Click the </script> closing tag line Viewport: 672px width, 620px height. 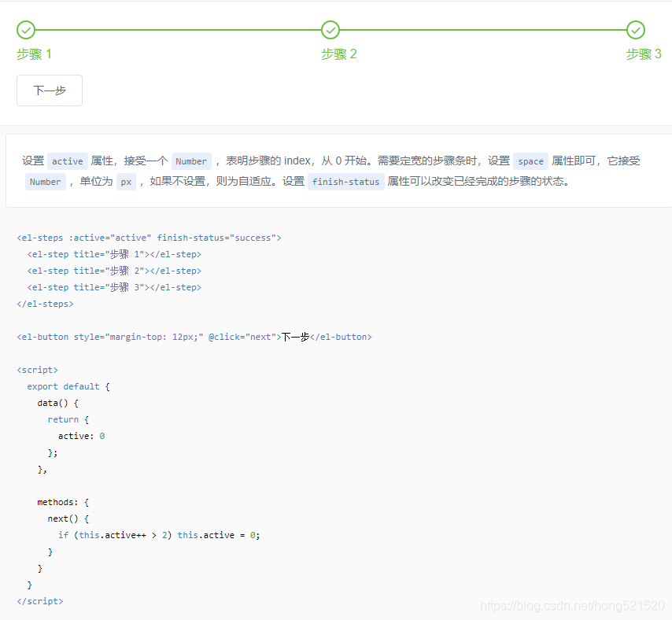[x=40, y=601]
